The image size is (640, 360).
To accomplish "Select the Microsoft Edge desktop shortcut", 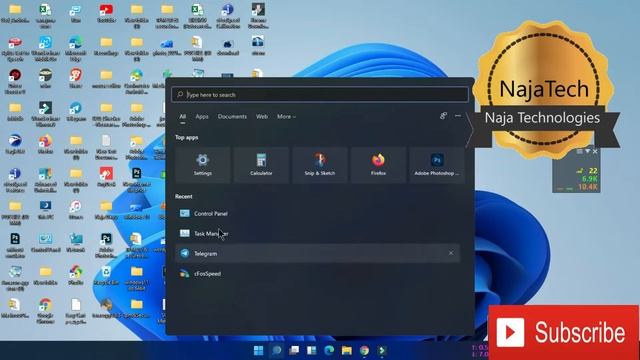I will point(76,47).
